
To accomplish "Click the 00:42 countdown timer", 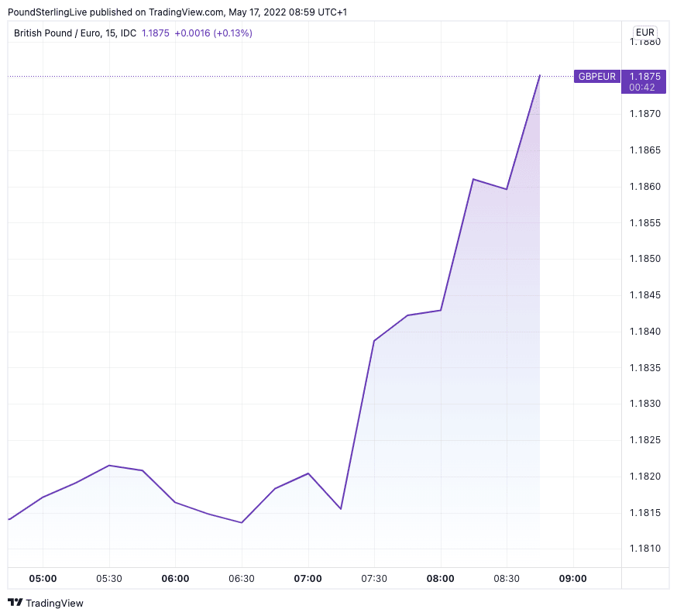I will pos(642,88).
